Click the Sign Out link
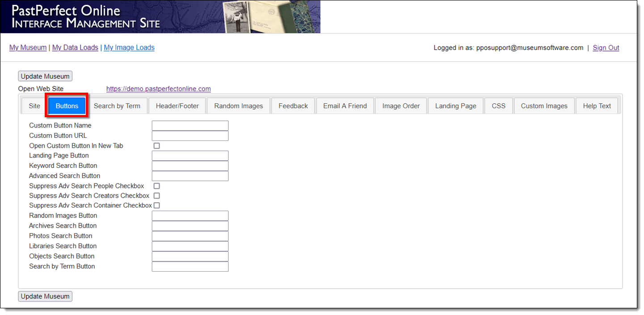Viewport: 644px width, 315px height. pos(606,48)
